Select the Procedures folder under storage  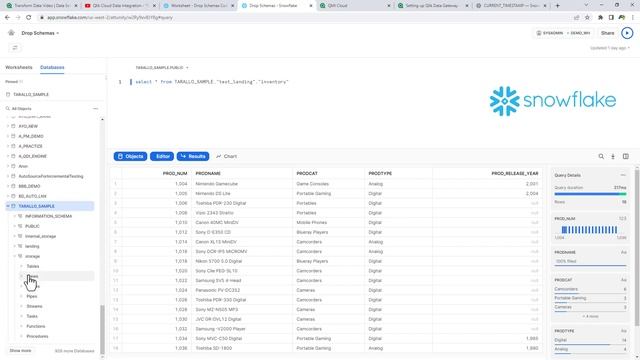click(x=37, y=336)
